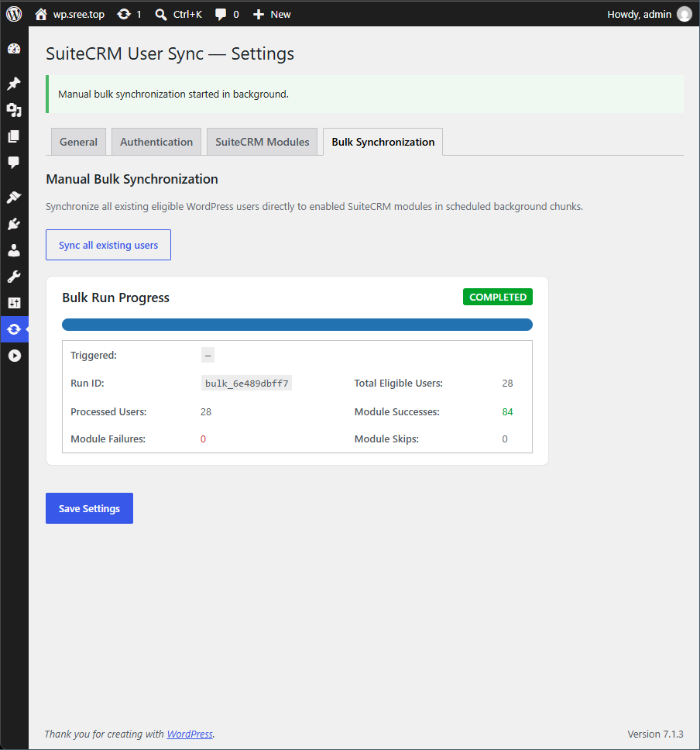
Task: Collapse the sidebar menu with play icon
Action: coord(14,356)
